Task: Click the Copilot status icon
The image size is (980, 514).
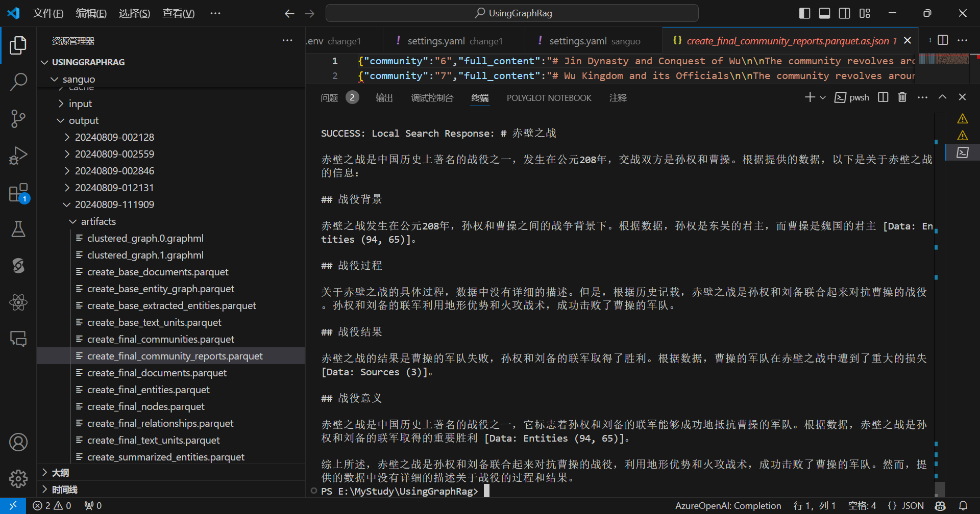Action: (x=940, y=505)
